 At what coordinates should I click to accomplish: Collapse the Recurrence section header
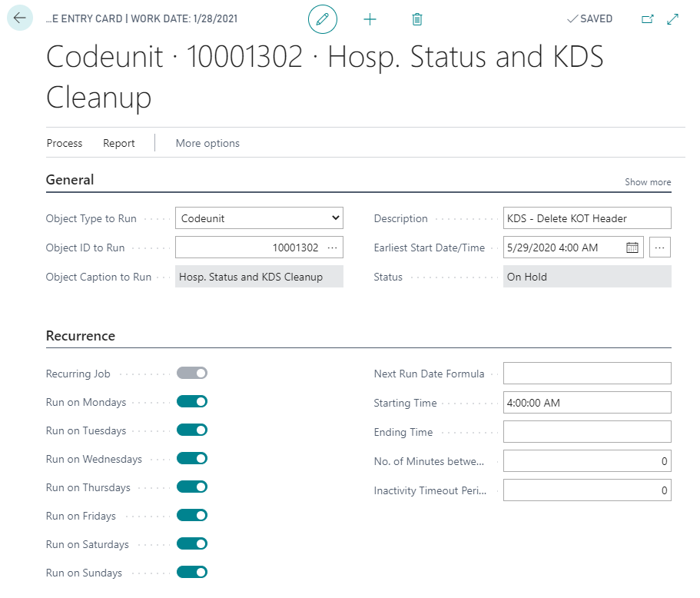[81, 336]
